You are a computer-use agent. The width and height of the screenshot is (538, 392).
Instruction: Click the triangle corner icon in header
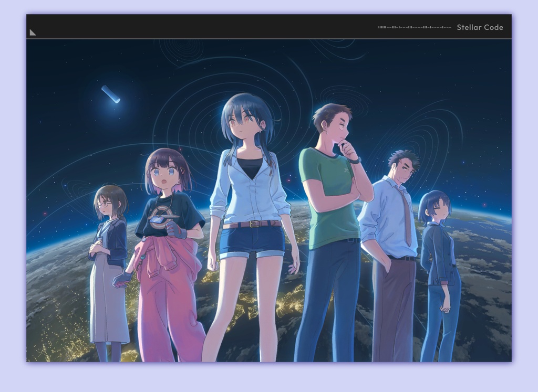coord(33,33)
